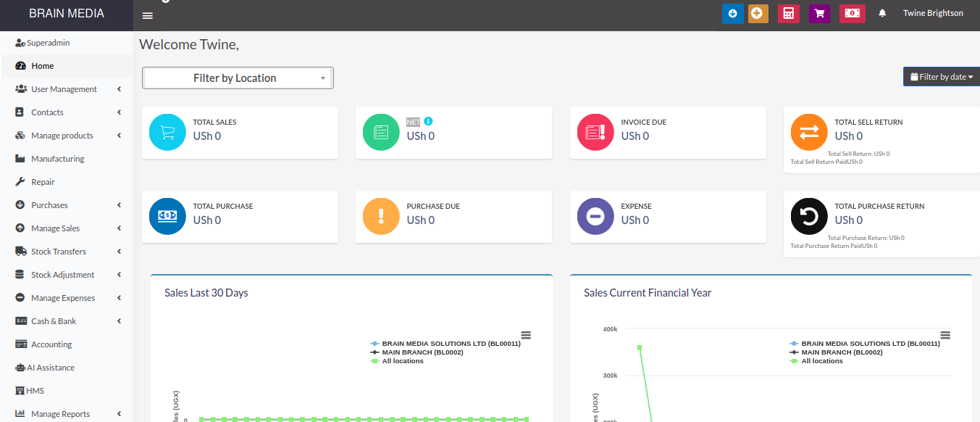This screenshot has height=422, width=980.
Task: Click the Repair wrench icon in sidebar
Action: [20, 182]
